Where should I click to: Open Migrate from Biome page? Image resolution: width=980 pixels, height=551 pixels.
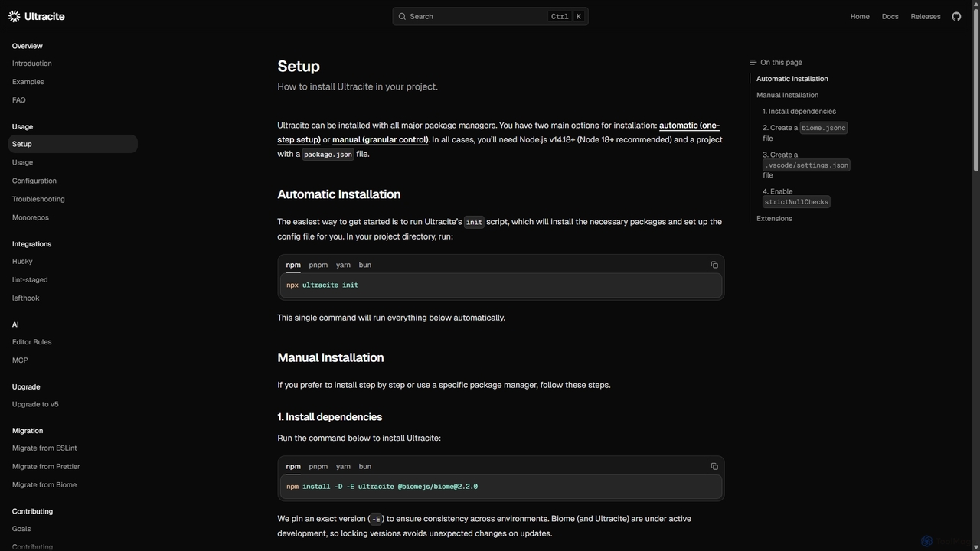tap(44, 485)
